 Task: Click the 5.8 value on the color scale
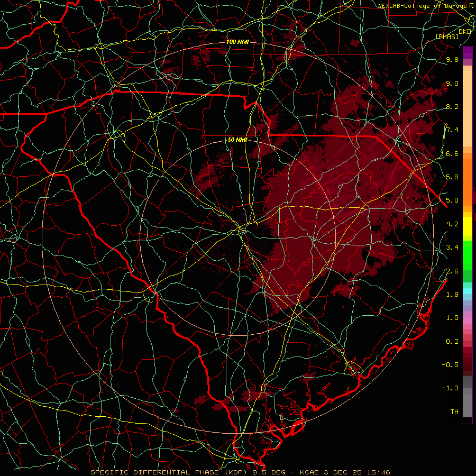[x=452, y=177]
